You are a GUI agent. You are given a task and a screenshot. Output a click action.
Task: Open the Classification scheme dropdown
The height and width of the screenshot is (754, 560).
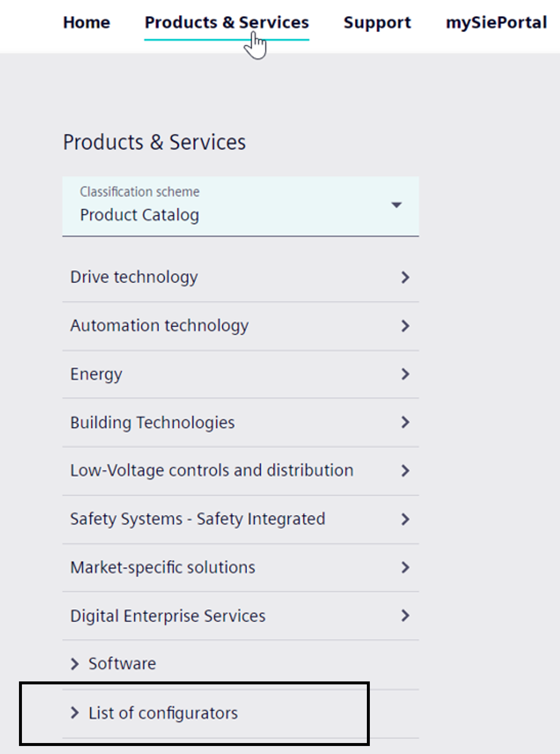tap(240, 206)
